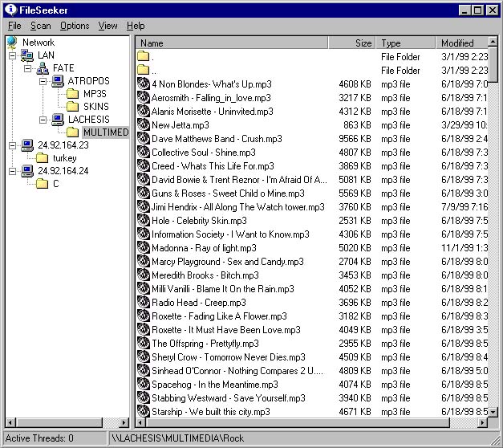The image size is (503, 448).
Task: Open the Scan menu
Action: tap(40, 26)
